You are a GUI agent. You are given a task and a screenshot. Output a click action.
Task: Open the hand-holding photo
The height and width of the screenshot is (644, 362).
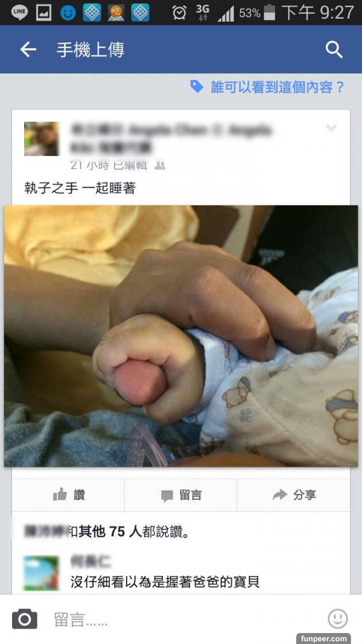coord(181,336)
